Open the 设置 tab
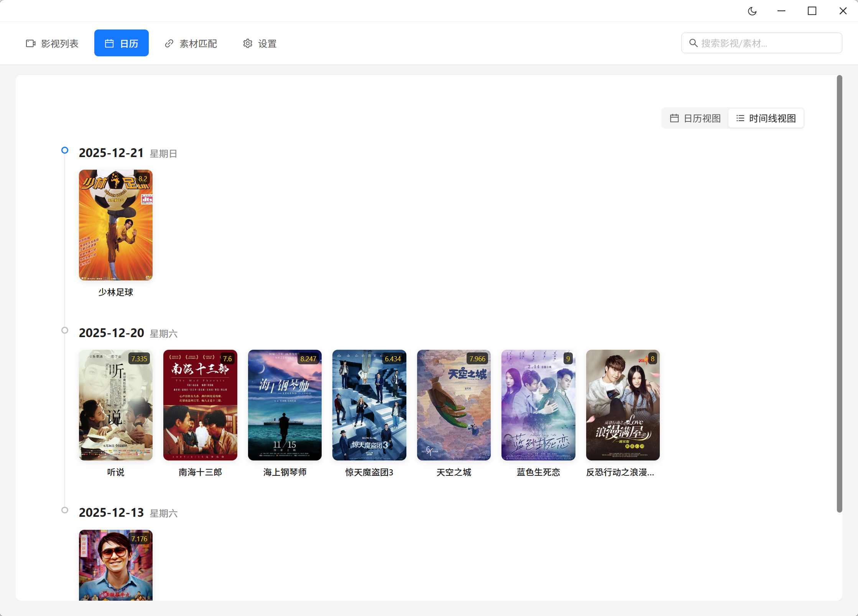The width and height of the screenshot is (858, 616). [260, 43]
